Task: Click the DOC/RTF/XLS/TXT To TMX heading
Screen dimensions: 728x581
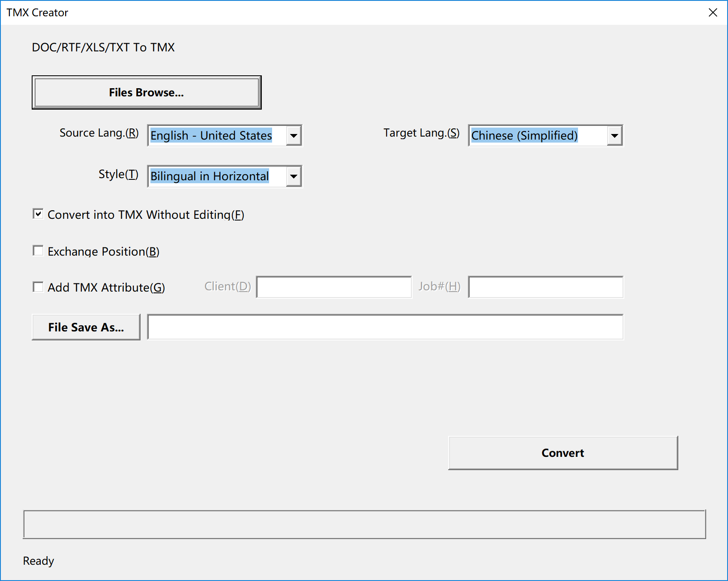Action: point(103,47)
